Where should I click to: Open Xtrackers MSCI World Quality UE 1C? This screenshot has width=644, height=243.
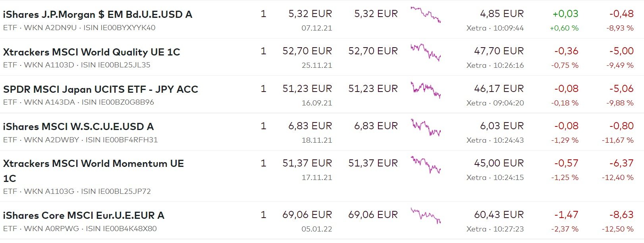[x=91, y=52]
